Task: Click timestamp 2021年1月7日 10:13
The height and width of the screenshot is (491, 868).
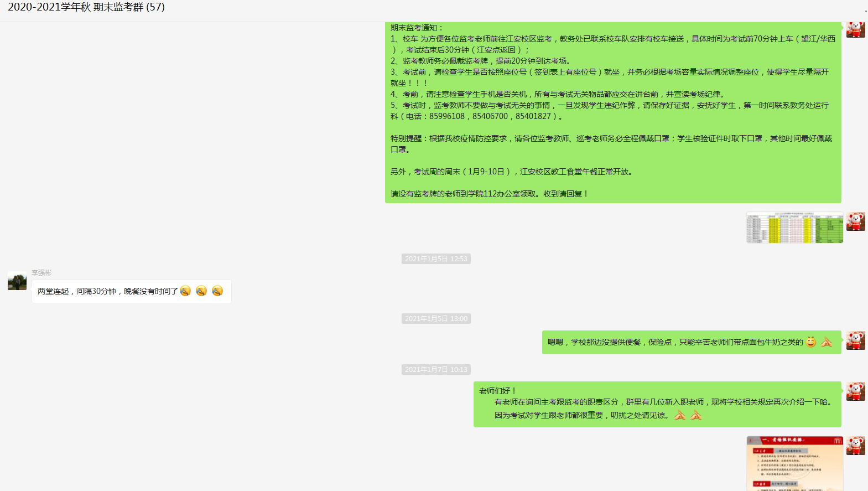Action: tap(436, 370)
